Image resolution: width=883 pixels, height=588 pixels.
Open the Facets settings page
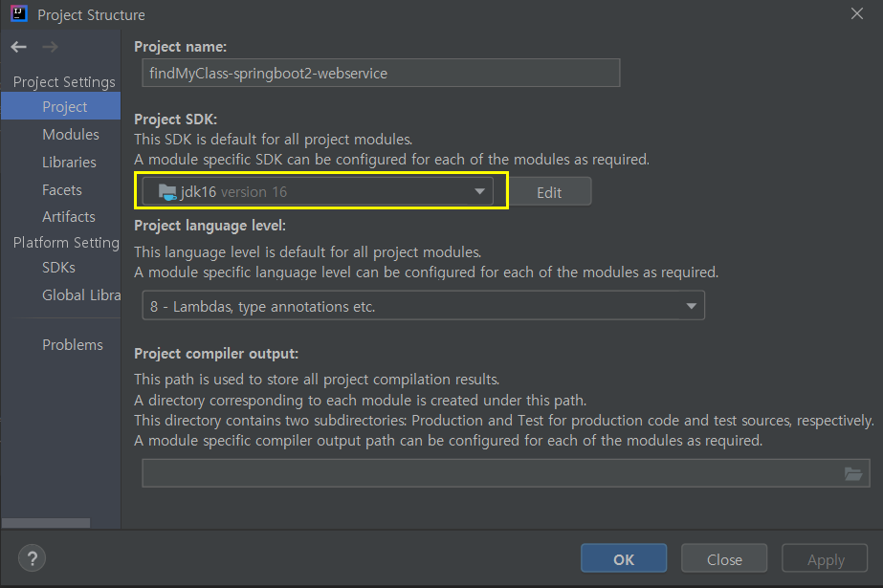(61, 190)
